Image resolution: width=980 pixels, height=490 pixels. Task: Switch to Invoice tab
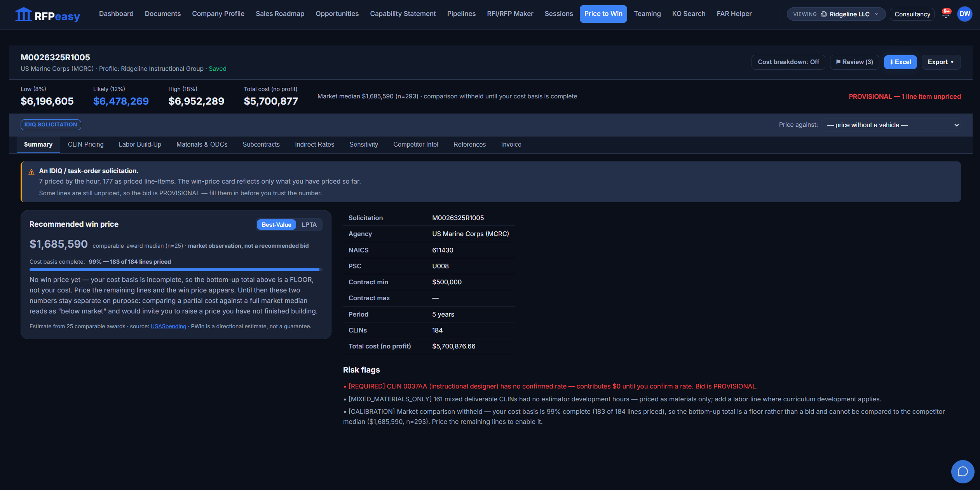(x=511, y=145)
